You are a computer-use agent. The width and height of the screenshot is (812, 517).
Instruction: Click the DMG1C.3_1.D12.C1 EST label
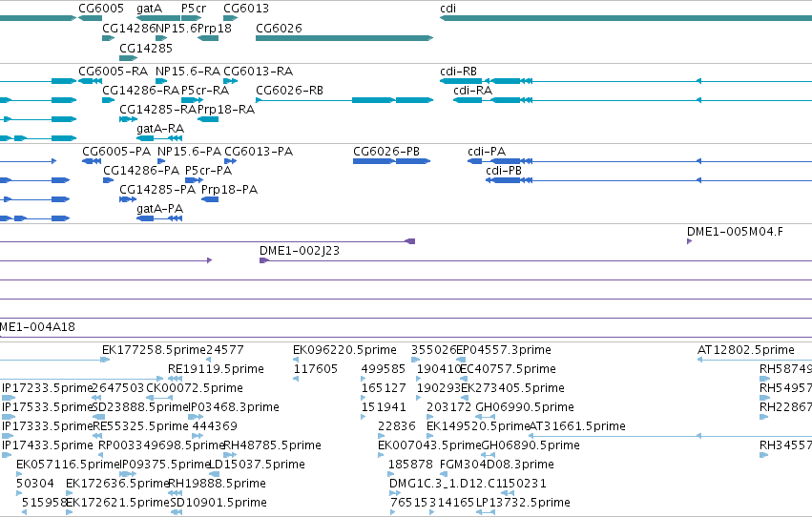click(x=446, y=484)
